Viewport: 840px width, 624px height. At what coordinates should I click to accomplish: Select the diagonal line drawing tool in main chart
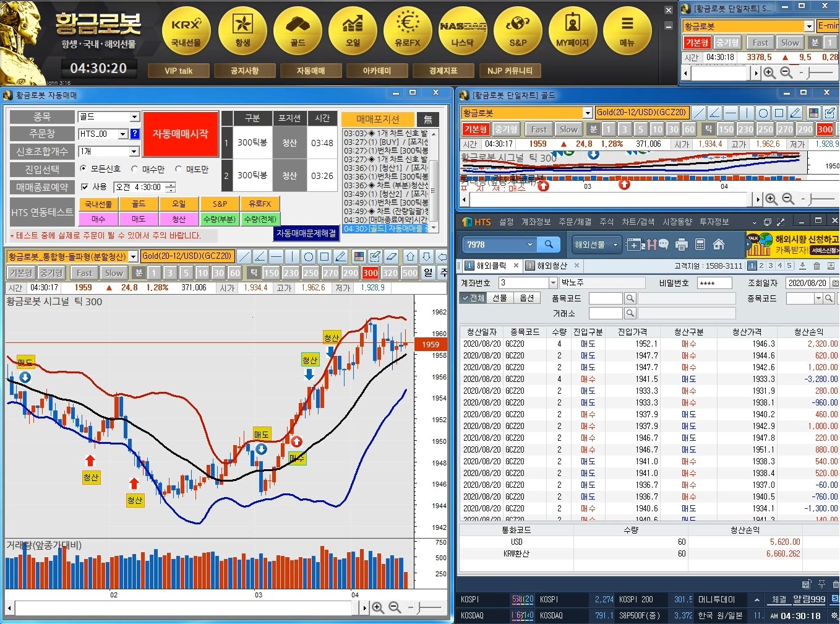click(x=244, y=256)
